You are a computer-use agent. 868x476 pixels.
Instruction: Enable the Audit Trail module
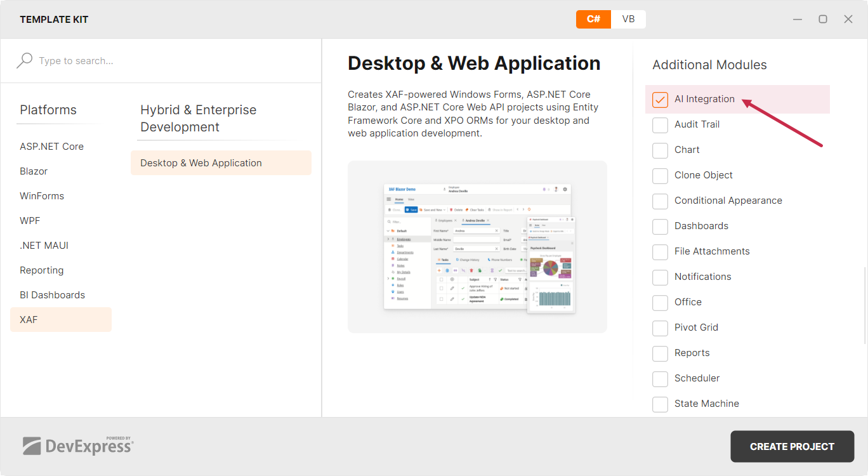point(661,125)
